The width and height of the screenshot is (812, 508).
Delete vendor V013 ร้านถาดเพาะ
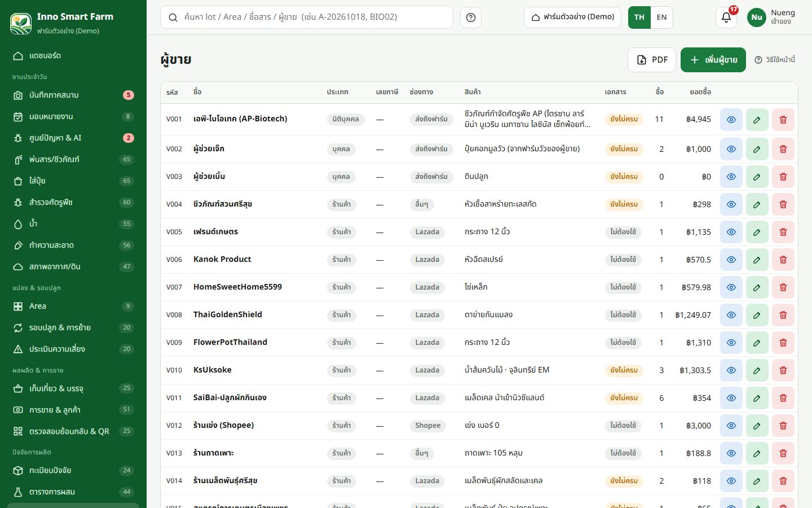783,453
